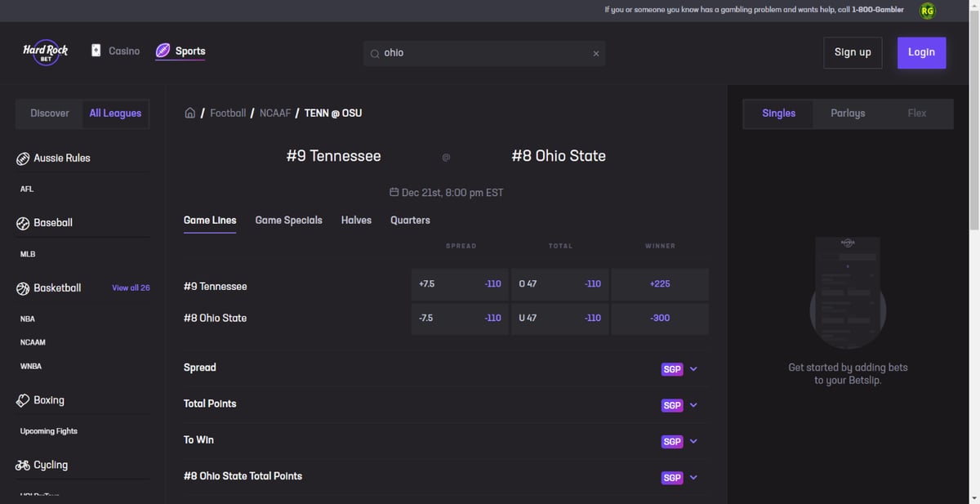This screenshot has width=980, height=504.
Task: Bet Ohio State -7.5 spread at -110
Action: pos(460,319)
